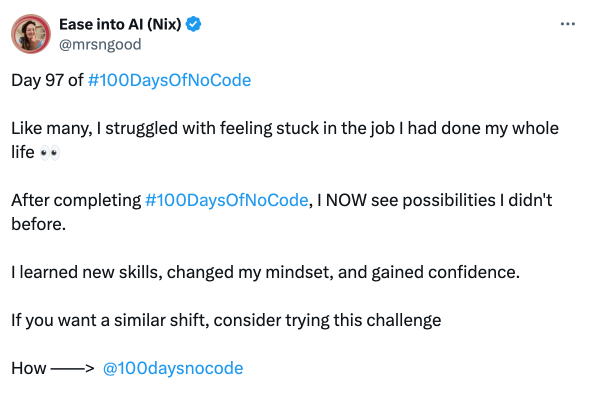591x397 pixels.
Task: Click the long arrow after "How"
Action: (72, 368)
